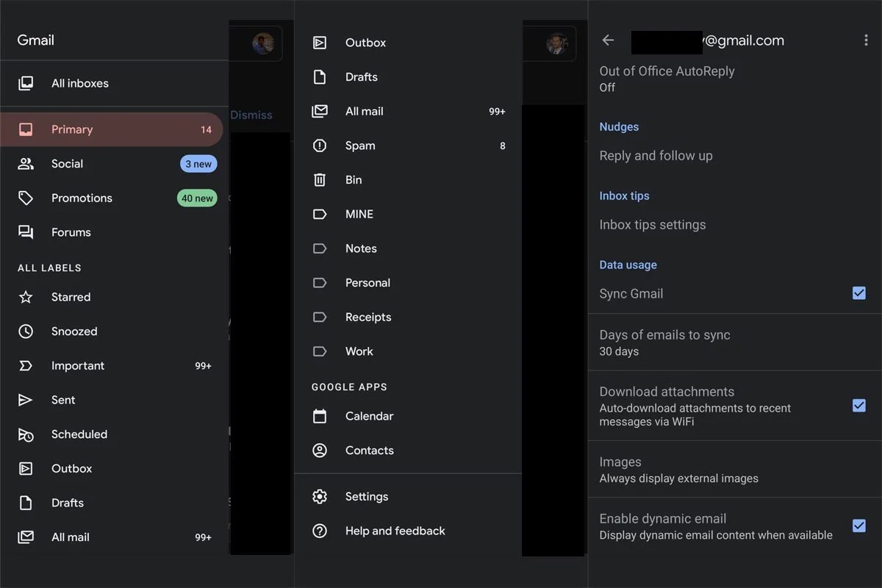Open All inboxes icon in Gmail drawer
This screenshot has height=588, width=882.
(26, 83)
